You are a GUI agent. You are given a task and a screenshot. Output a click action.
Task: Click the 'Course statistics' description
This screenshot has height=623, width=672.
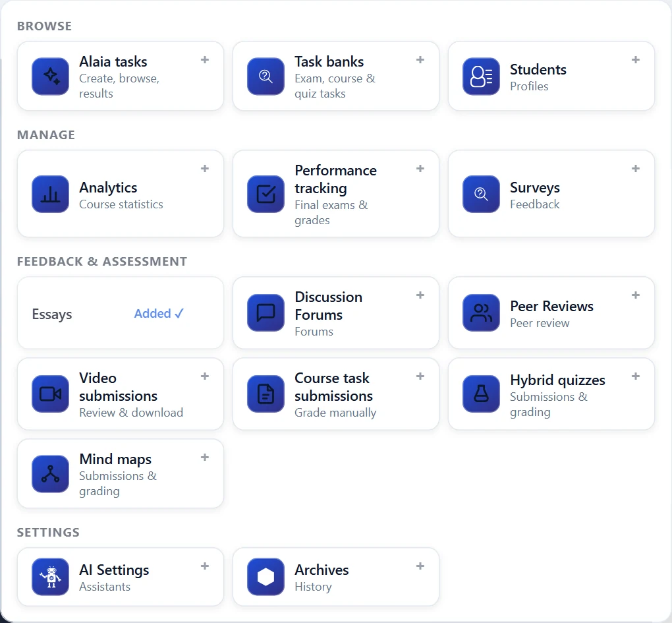point(121,204)
